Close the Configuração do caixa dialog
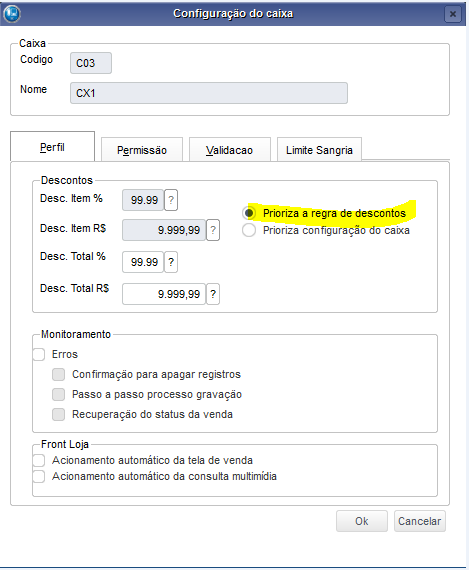469x570 pixels. coord(453,14)
